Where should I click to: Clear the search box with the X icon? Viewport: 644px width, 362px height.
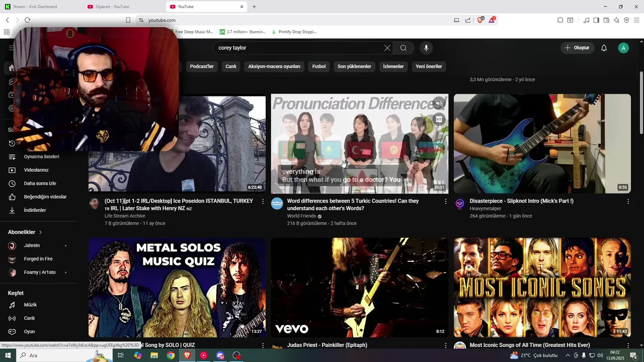point(387,48)
